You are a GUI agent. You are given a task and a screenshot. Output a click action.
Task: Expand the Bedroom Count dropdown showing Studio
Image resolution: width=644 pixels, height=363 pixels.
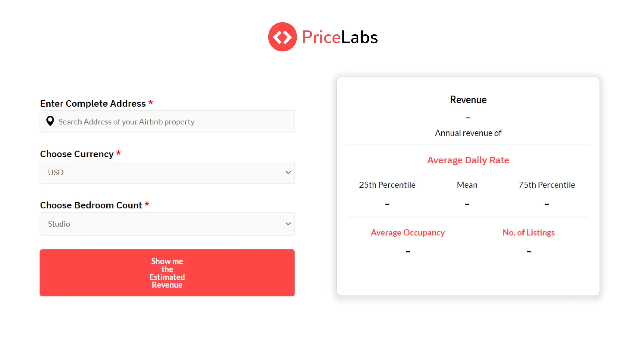167,224
